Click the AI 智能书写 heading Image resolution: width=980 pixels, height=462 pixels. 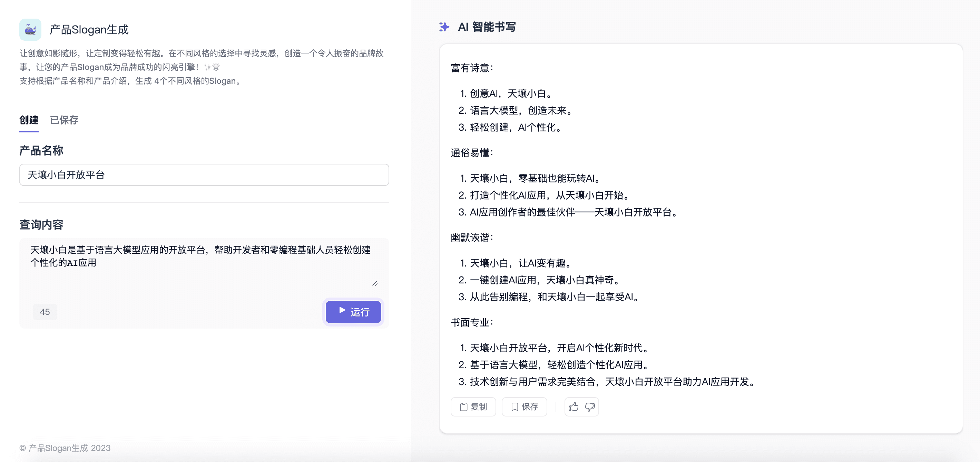coord(487,27)
